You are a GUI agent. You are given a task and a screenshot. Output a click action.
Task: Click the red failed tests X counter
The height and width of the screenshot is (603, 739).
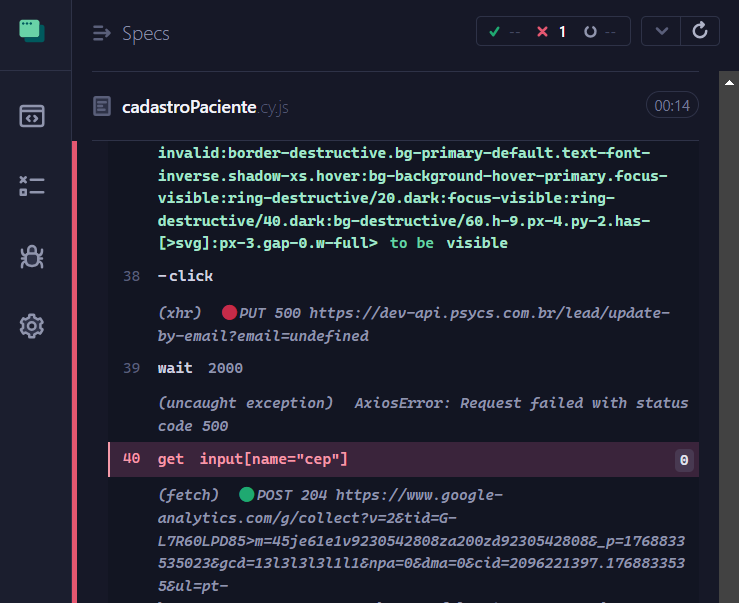pos(551,32)
